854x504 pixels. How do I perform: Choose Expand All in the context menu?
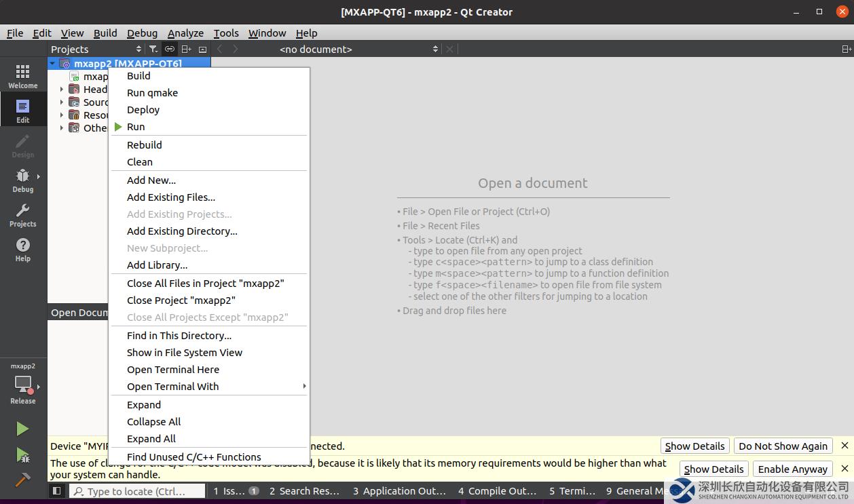click(x=209, y=439)
